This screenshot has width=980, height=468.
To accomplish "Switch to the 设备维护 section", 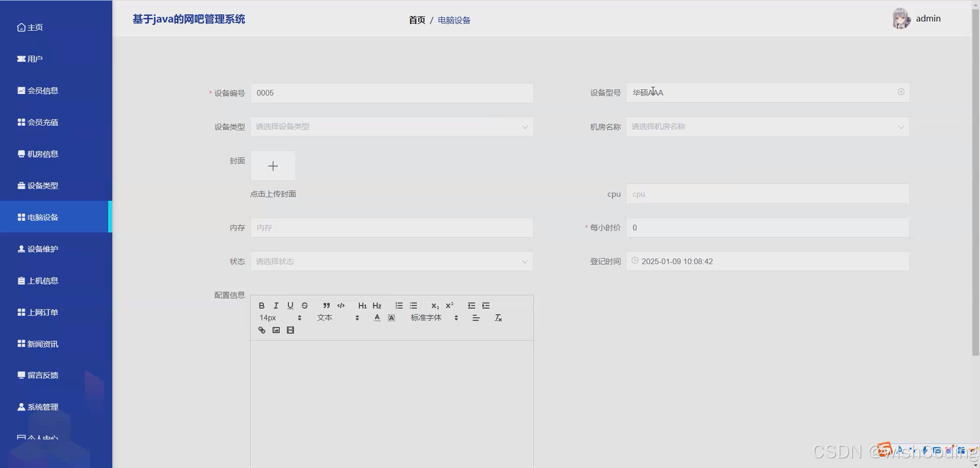I will pos(43,249).
